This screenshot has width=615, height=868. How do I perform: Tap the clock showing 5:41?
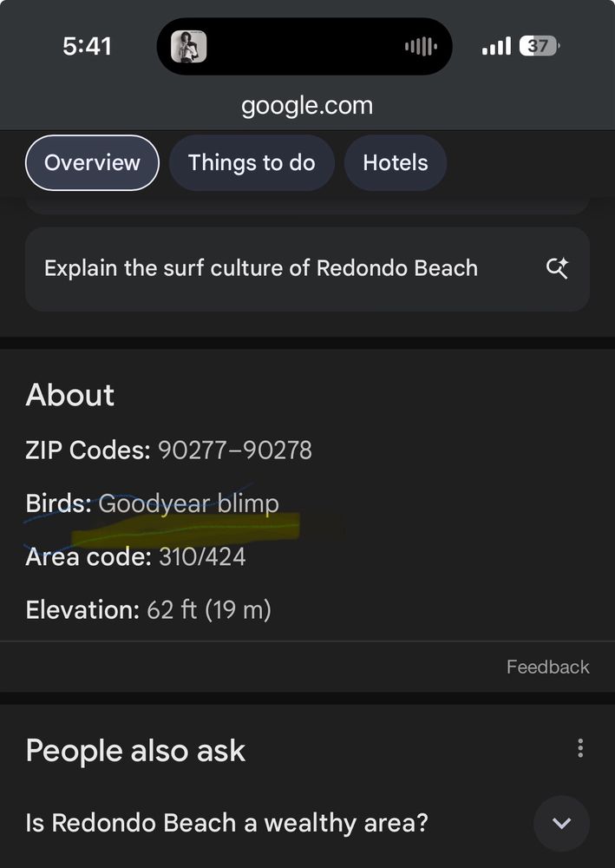tap(88, 46)
